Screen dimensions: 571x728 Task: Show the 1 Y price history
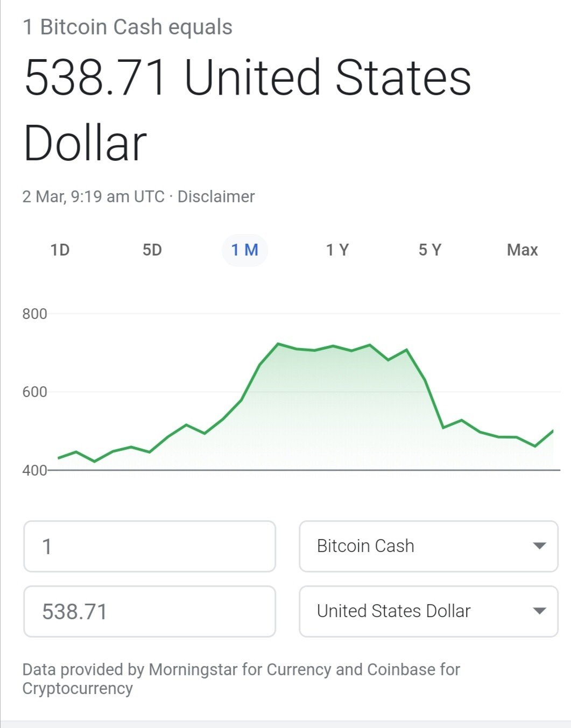337,250
